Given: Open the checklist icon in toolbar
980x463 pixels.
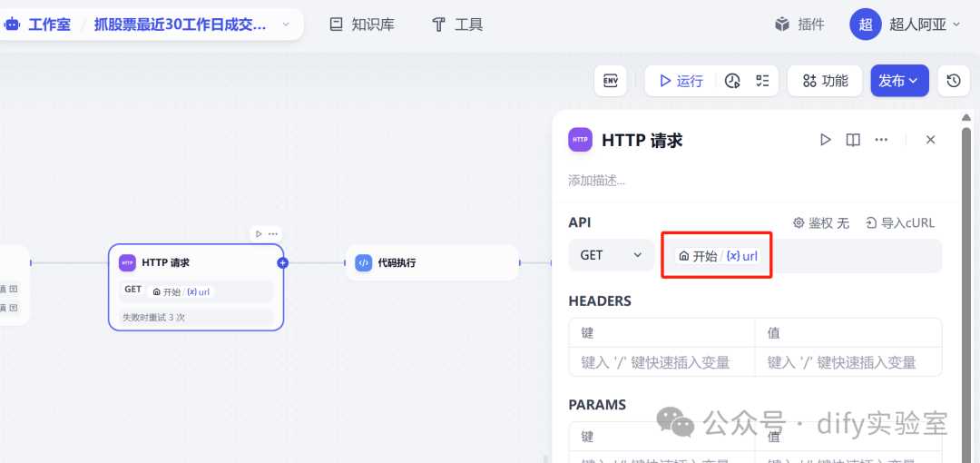Looking at the screenshot, I should click(762, 81).
